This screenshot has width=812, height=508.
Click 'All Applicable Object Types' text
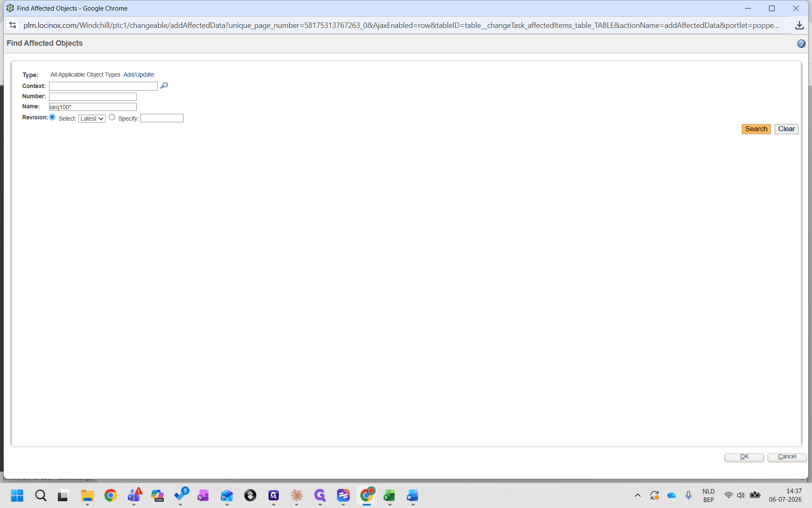pos(85,75)
